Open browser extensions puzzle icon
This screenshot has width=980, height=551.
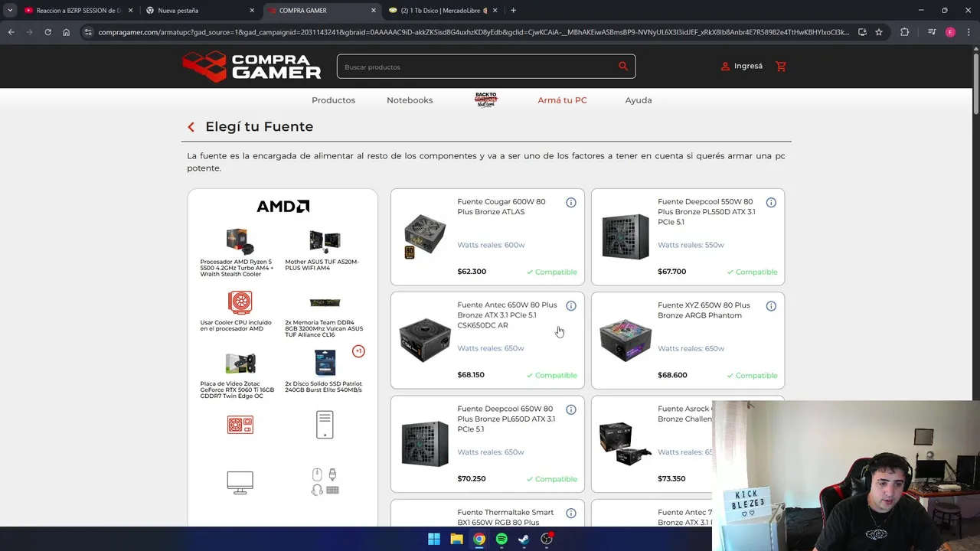[x=905, y=32]
